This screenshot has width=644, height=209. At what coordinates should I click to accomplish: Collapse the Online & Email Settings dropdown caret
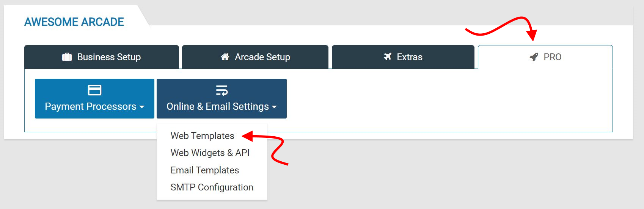(274, 107)
